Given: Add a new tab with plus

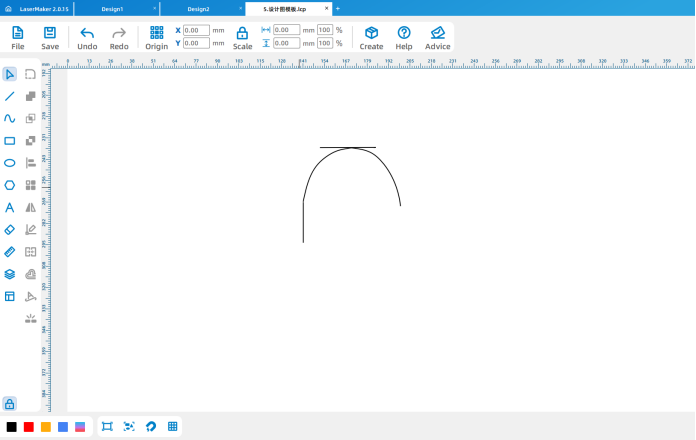Looking at the screenshot, I should coord(338,8).
